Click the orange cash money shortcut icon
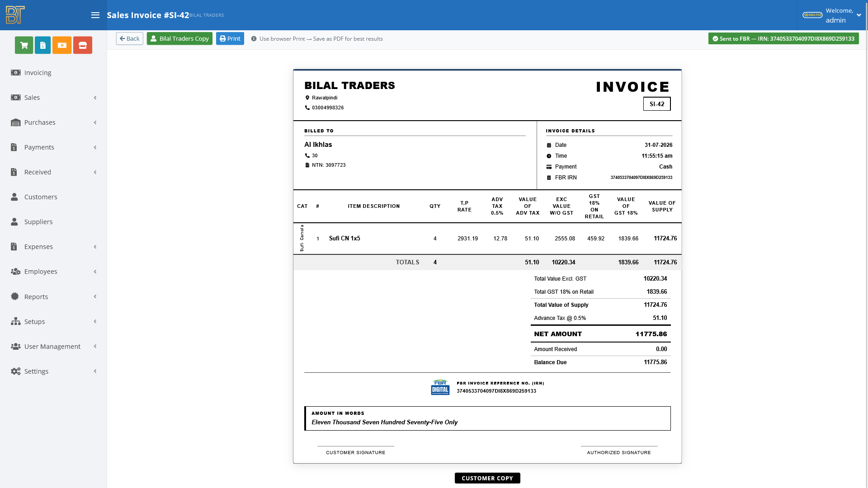The height and width of the screenshot is (488, 868). [62, 45]
